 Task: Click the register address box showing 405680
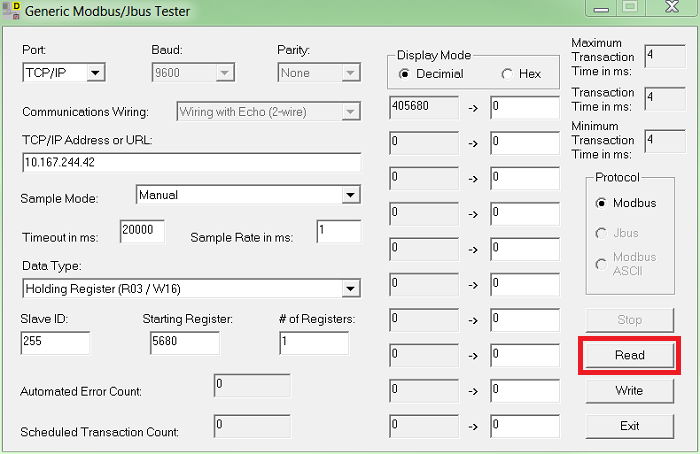click(x=424, y=107)
